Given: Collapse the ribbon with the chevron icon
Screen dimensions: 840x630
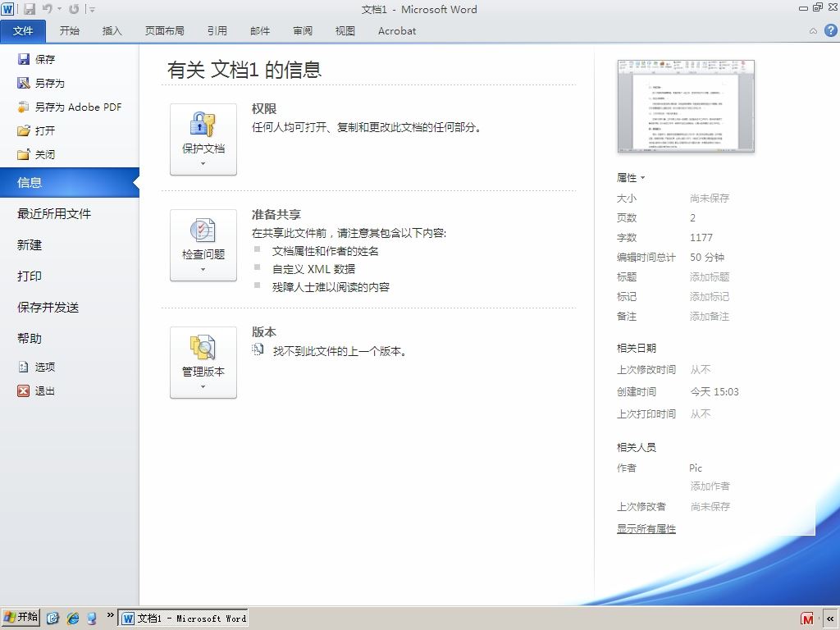Looking at the screenshot, I should click(813, 31).
